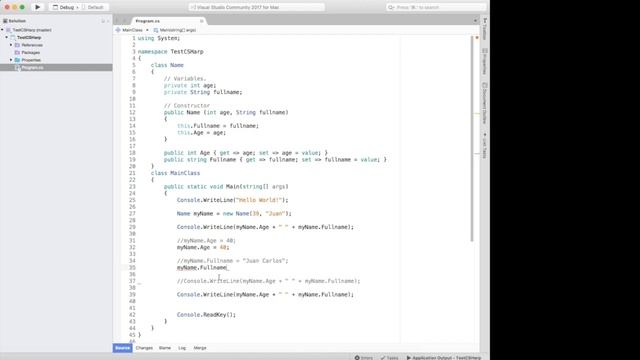Switch to the Log view tab
640x360 pixels.
[182, 348]
